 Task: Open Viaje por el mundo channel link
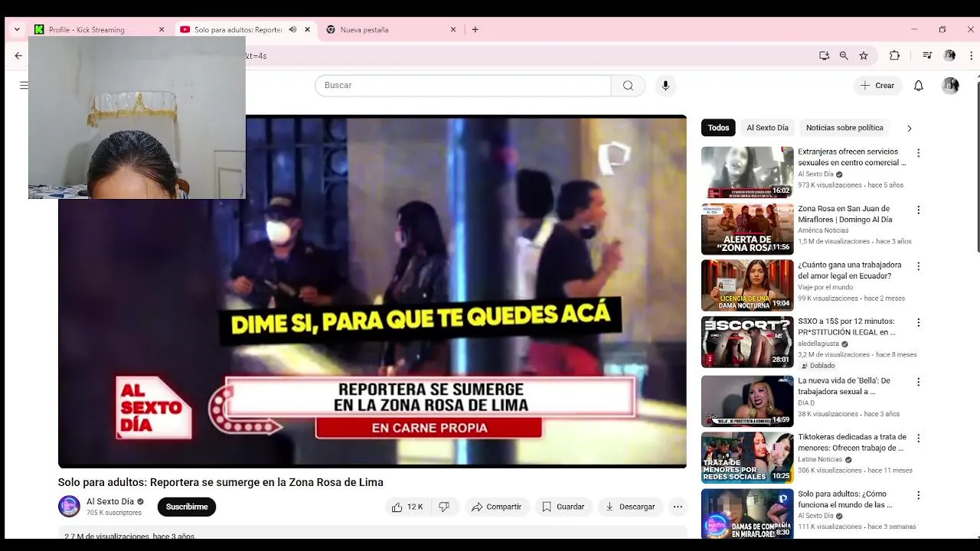(825, 287)
